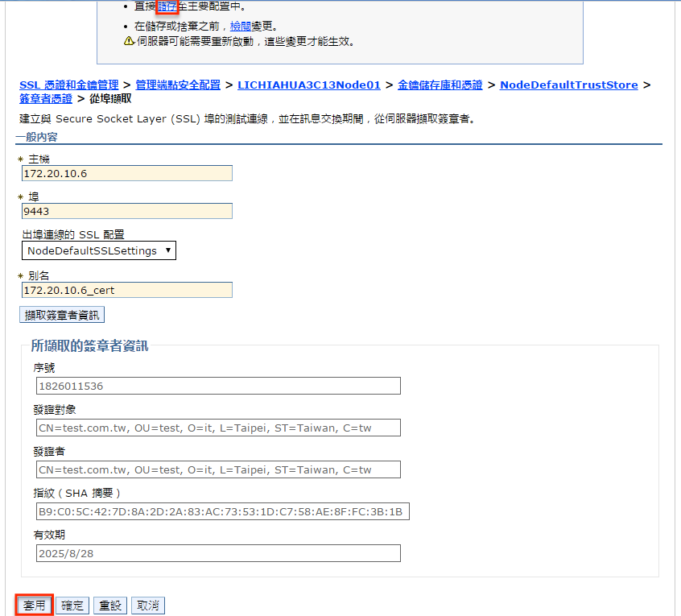The width and height of the screenshot is (681, 616).
Task: Expand the NodeDefaultSSLSettings dropdown
Action: coord(99,250)
